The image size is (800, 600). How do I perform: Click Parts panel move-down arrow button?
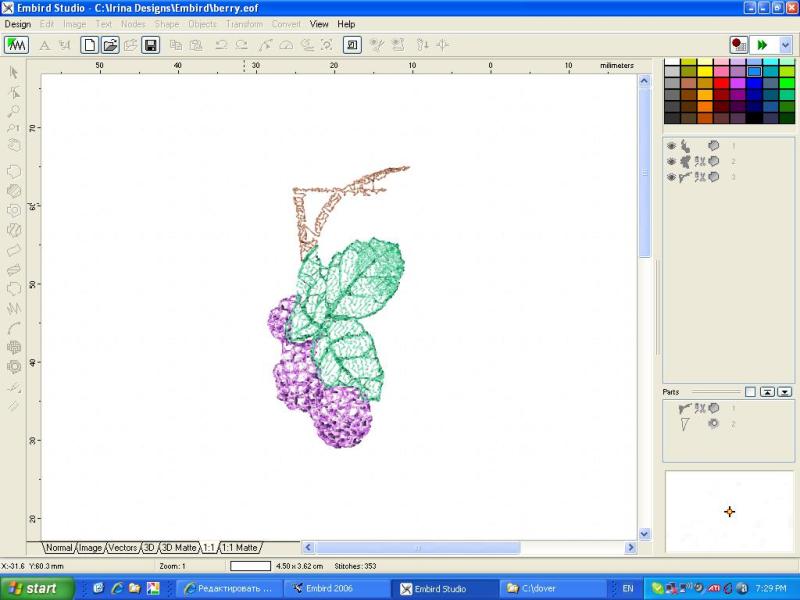pyautogui.click(x=785, y=392)
